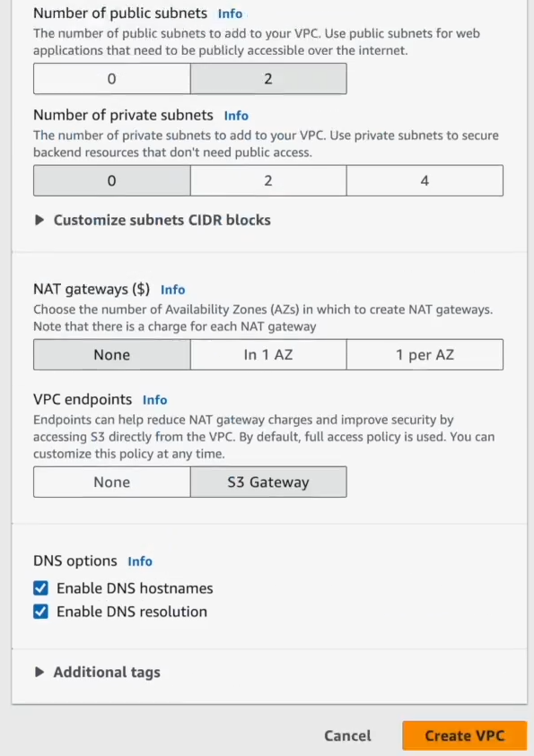Screen dimensions: 534x756
Task: Open Info link for NAT gateways
Action: (x=172, y=290)
